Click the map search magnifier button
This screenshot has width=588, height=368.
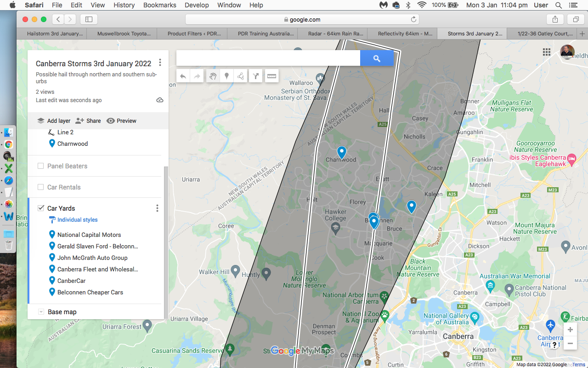[x=377, y=58]
